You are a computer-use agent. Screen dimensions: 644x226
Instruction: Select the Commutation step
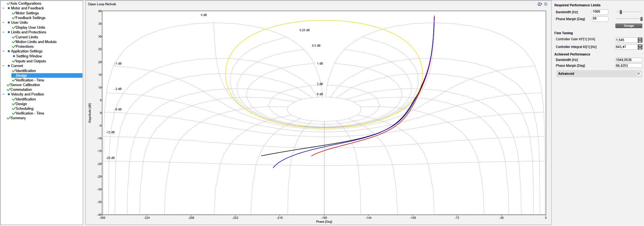tap(21, 90)
